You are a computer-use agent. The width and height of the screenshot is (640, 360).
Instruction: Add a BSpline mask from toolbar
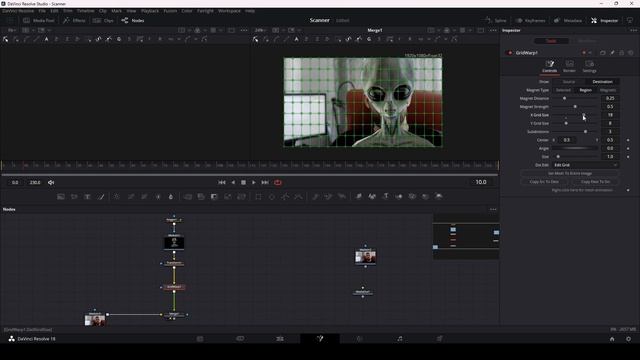coord(298,197)
